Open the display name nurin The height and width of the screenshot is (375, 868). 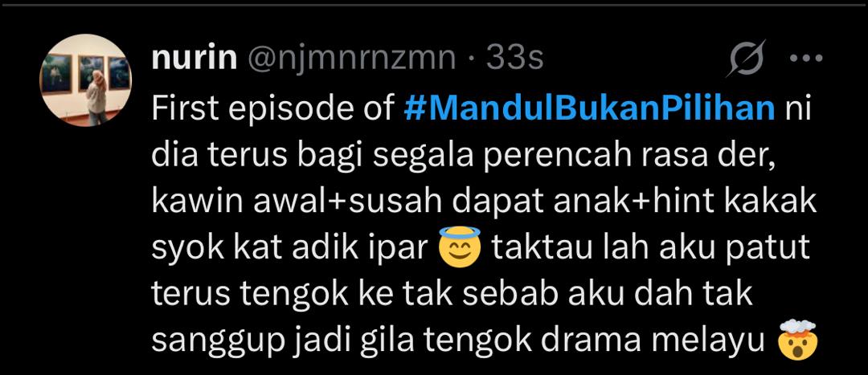(194, 58)
